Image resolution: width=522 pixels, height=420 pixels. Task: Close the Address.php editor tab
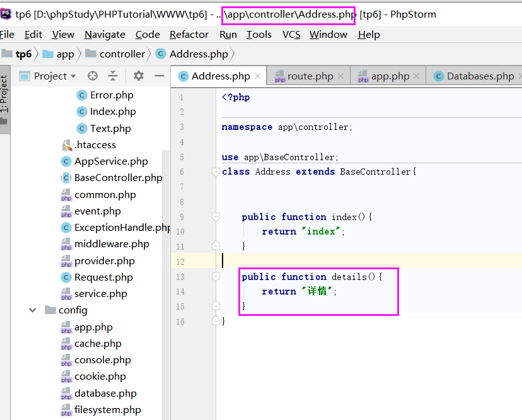[258, 76]
